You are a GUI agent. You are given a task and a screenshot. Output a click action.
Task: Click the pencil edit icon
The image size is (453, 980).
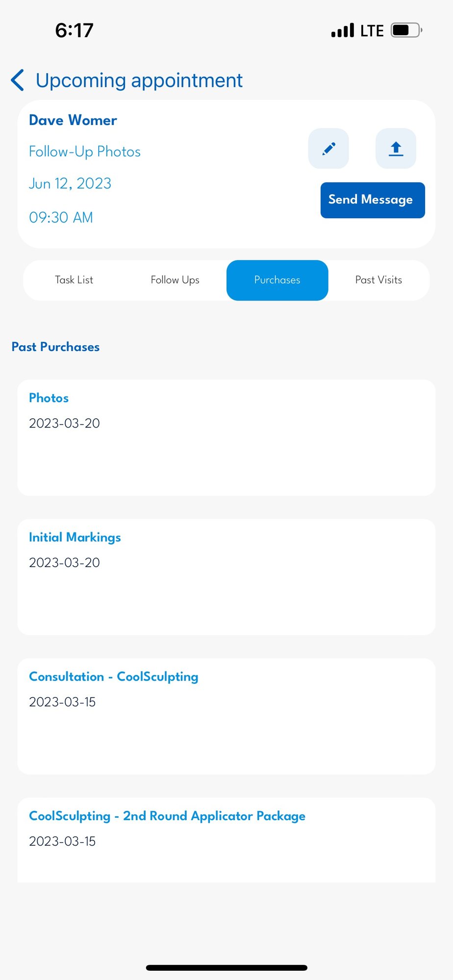click(x=328, y=149)
